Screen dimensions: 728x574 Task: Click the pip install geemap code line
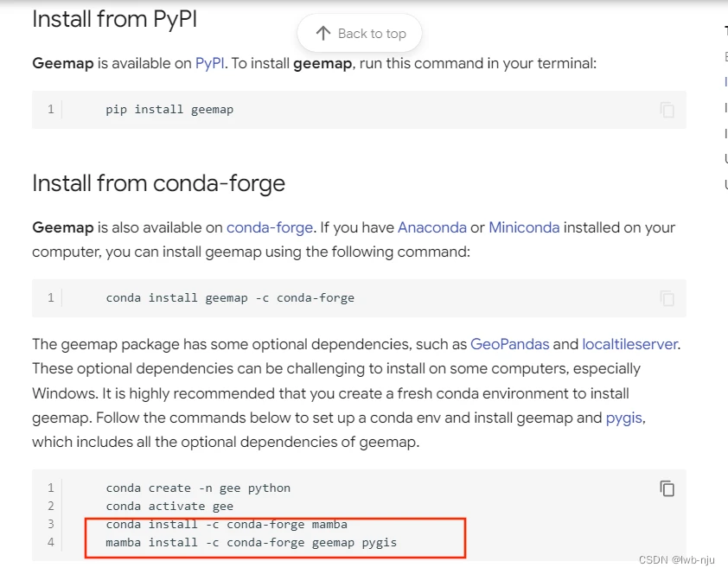pyautogui.click(x=169, y=110)
